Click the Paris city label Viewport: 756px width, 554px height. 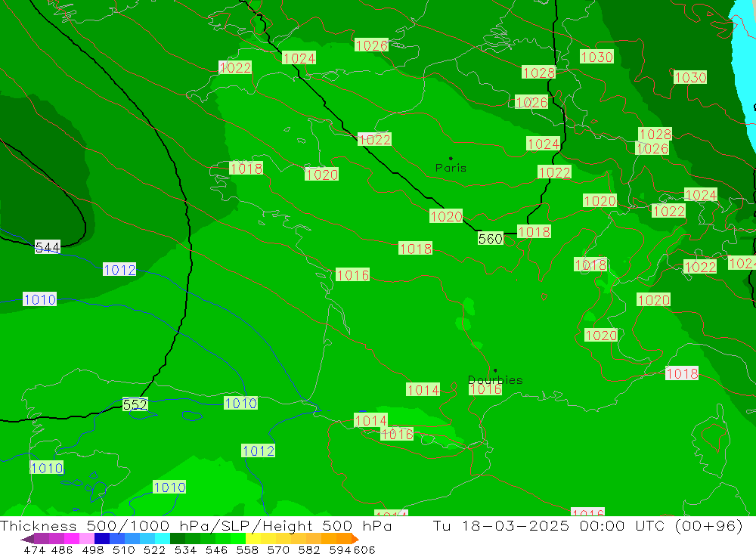(x=451, y=168)
